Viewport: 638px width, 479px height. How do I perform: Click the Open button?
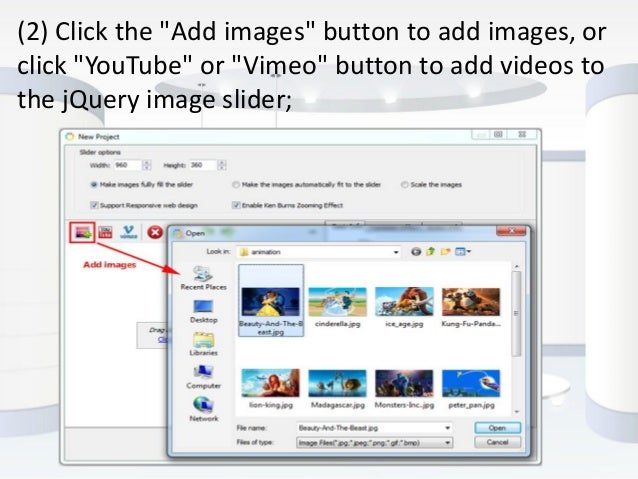point(497,428)
